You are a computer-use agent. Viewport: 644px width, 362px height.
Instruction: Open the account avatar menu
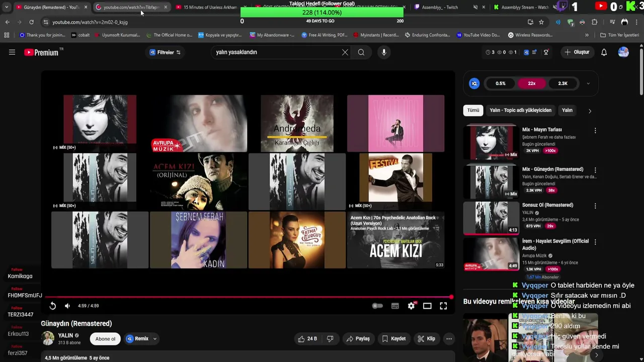tap(623, 52)
